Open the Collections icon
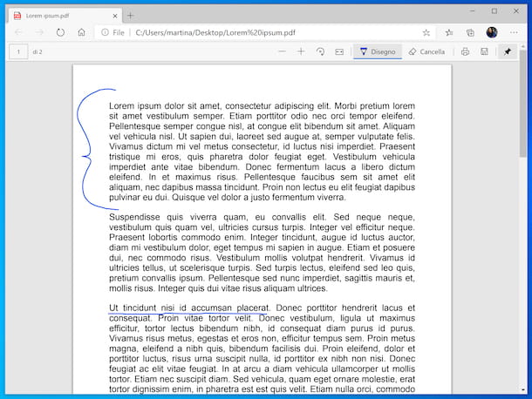Image resolution: width=532 pixels, height=399 pixels. [x=470, y=32]
